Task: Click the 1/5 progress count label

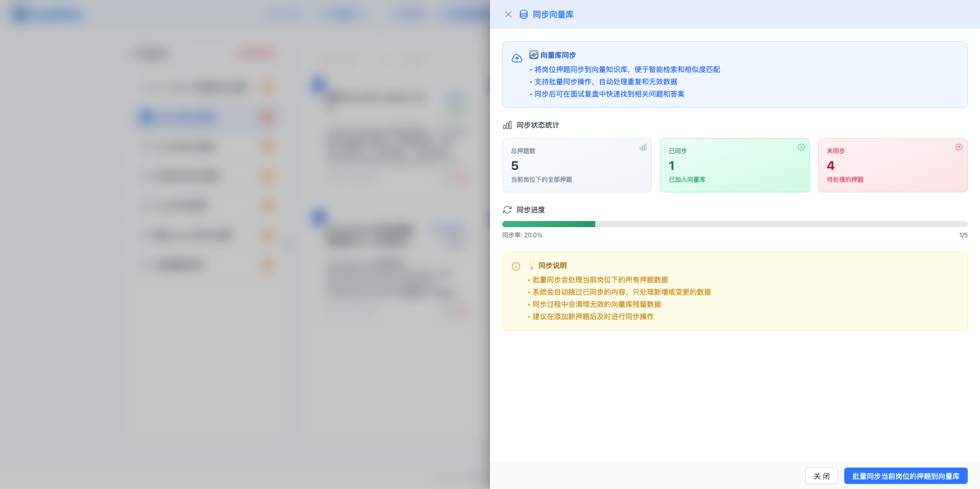Action: pyautogui.click(x=963, y=235)
